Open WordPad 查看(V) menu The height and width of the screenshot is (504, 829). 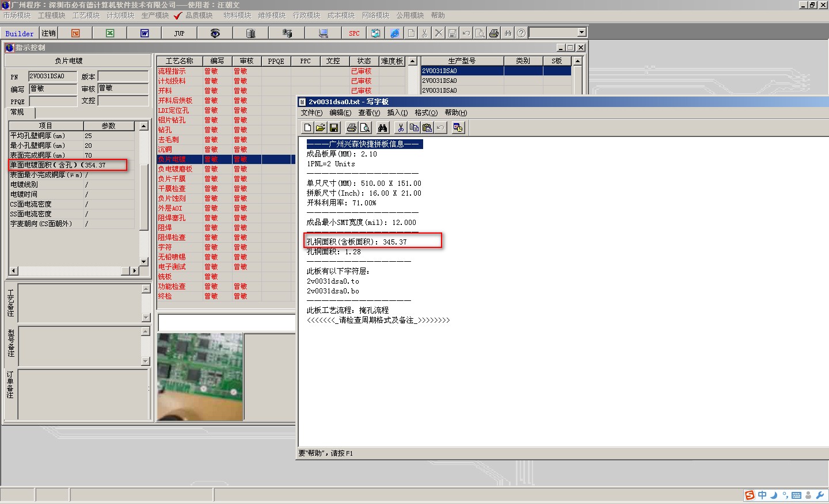(369, 113)
